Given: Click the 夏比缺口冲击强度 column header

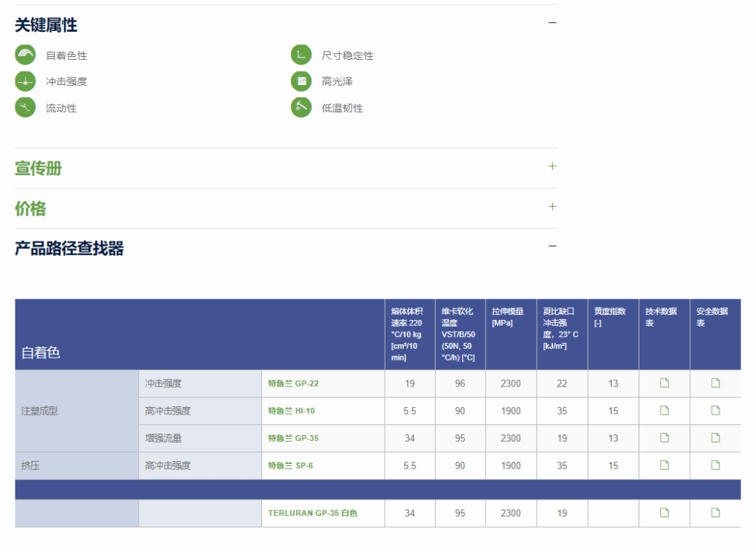Looking at the screenshot, I should point(562,334).
